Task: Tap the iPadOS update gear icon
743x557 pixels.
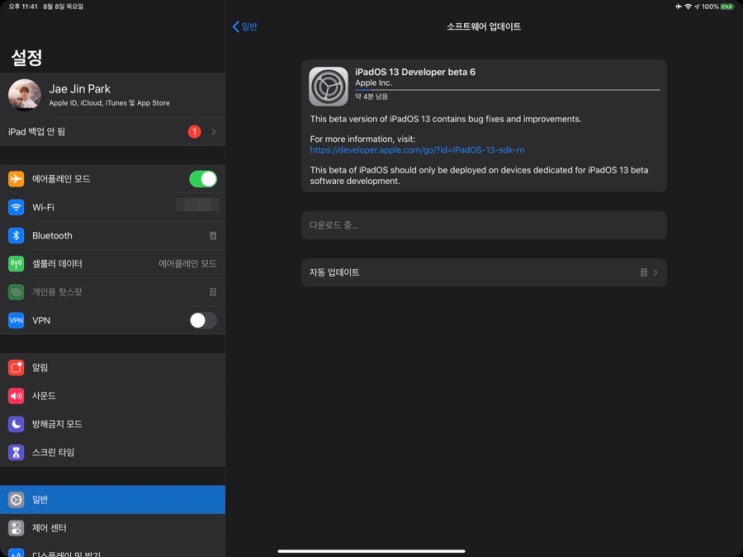Action: 328,86
